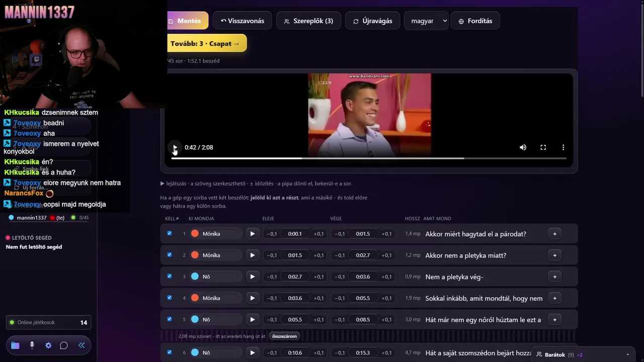Screen dimensions: 644x362
Task: Uncheck row 5 'Hát már nem egy nőről' checkbox
Action: click(170, 319)
